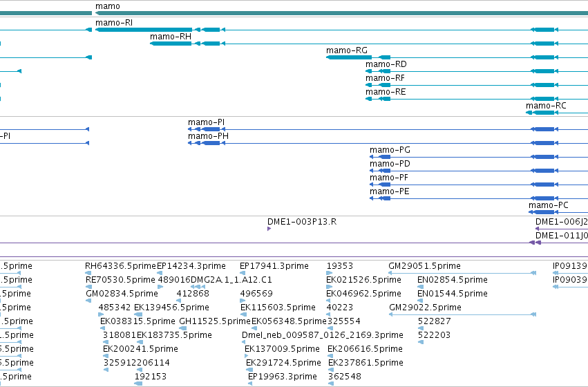
Task: Select the GM02834.5prime label
Action: click(122, 294)
